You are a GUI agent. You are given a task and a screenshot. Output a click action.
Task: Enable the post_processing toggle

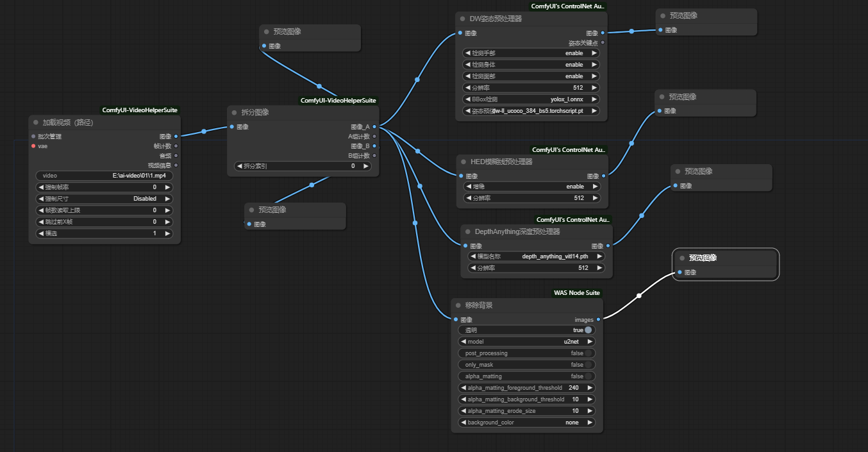(x=588, y=353)
